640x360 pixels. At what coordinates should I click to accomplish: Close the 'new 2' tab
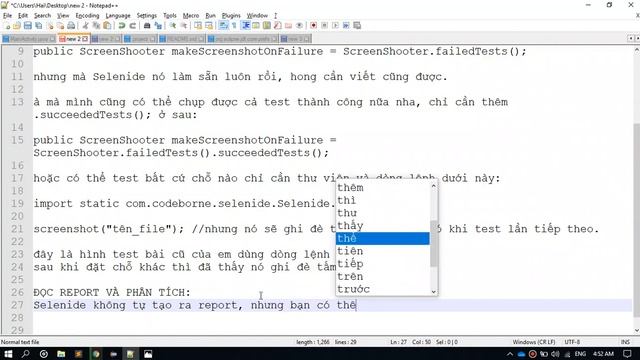[85, 39]
